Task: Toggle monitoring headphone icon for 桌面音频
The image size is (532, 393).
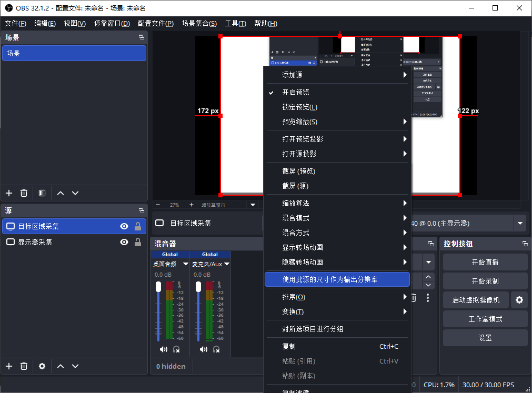Action: 176,349
